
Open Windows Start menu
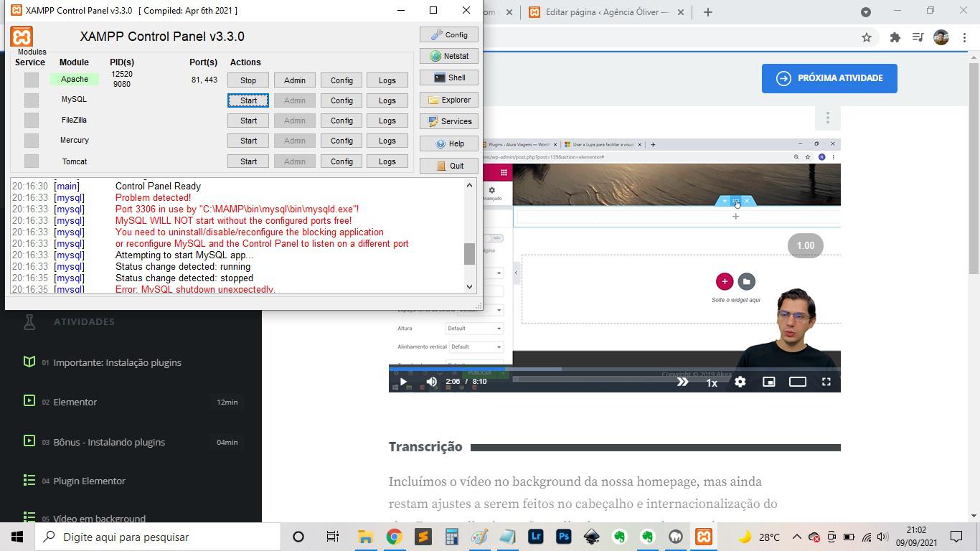(x=17, y=537)
